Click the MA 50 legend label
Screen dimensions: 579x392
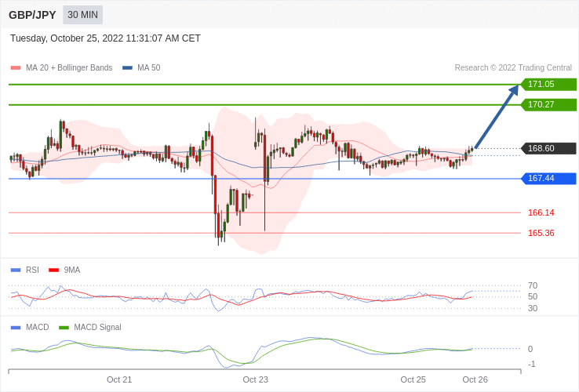(x=149, y=68)
